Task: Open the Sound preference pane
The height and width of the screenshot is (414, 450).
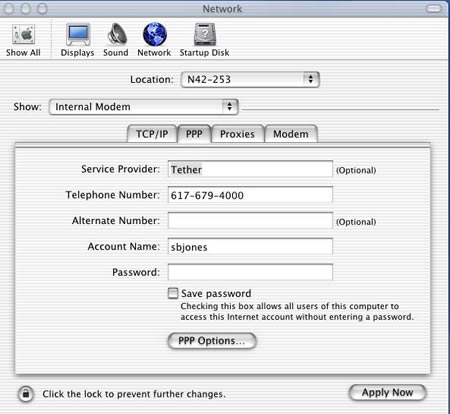Action: tap(116, 40)
